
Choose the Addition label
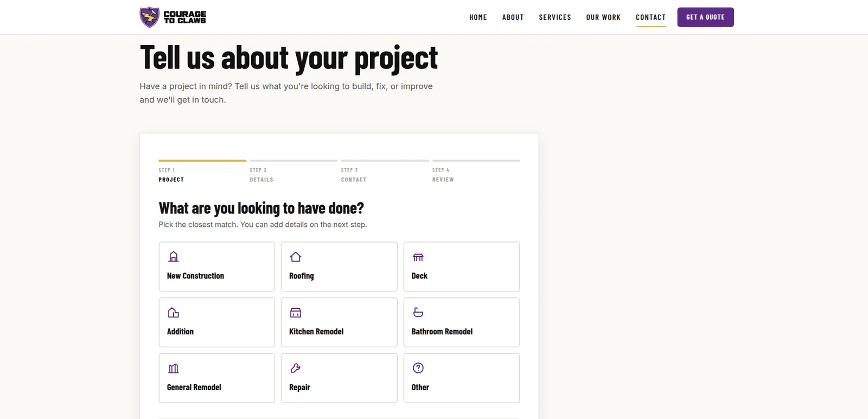click(180, 332)
